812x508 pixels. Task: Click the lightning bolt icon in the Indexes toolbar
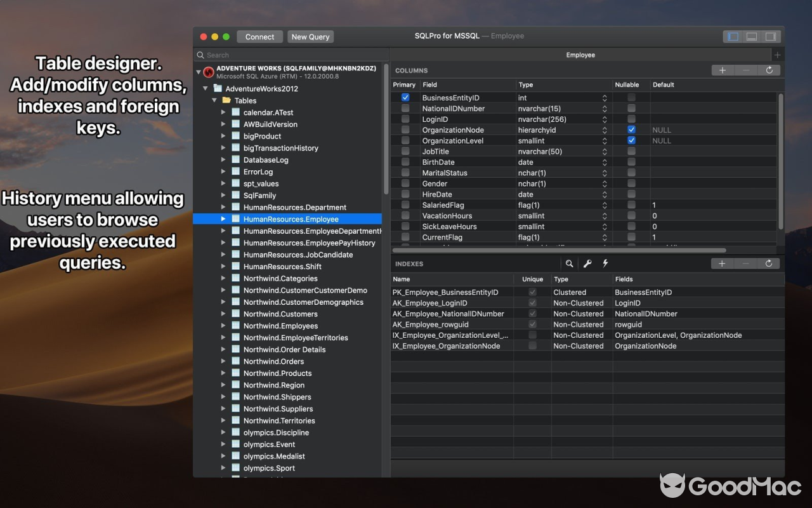coord(605,263)
